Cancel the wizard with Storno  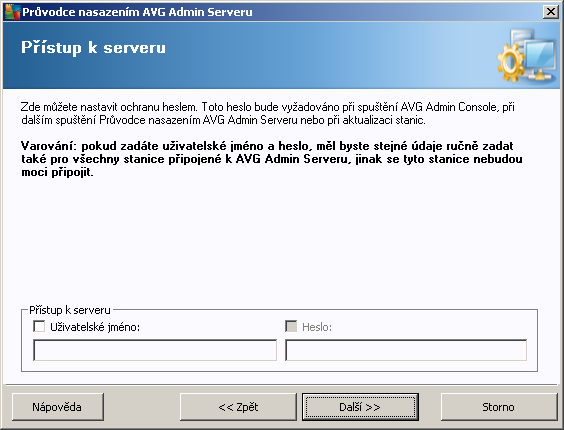499,407
